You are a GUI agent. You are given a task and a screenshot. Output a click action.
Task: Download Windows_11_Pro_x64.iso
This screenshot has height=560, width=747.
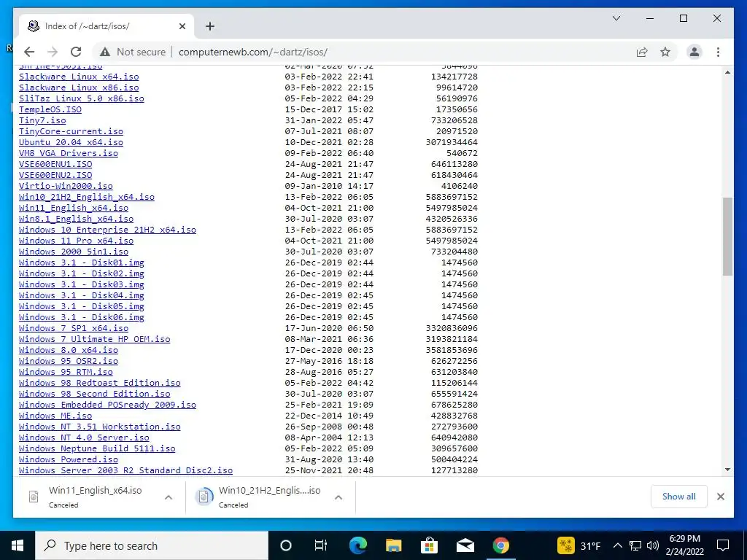point(76,241)
